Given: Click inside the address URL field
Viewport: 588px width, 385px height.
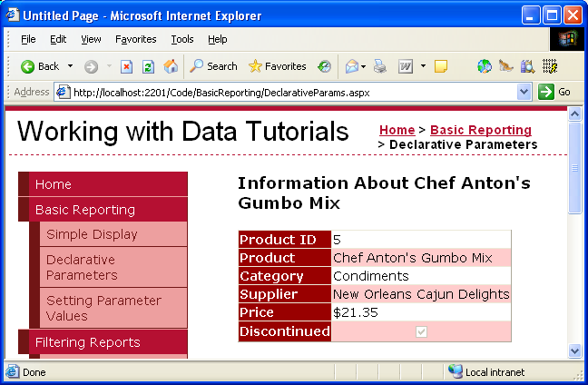Looking at the screenshot, I should coord(290,92).
